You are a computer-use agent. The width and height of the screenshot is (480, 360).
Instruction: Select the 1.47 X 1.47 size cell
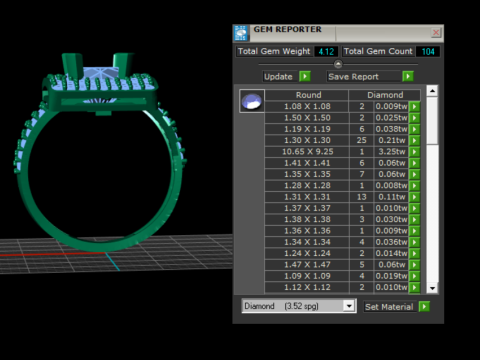[307, 265]
